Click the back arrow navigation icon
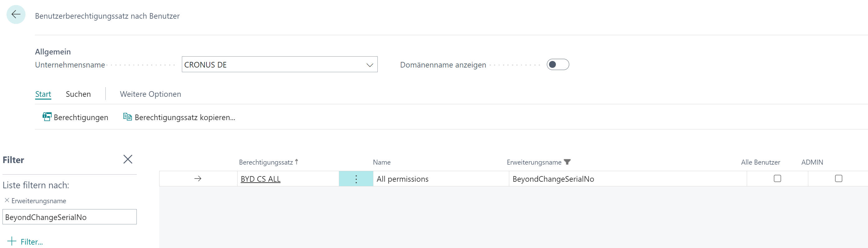This screenshot has height=248, width=868. pos(16,15)
